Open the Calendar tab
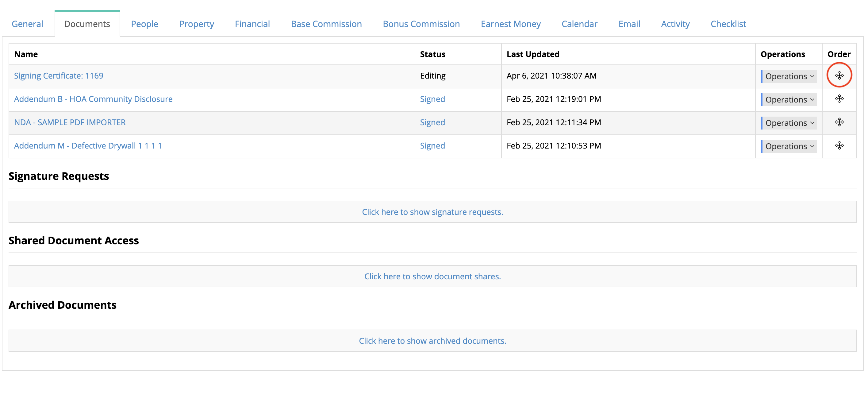 (x=579, y=24)
